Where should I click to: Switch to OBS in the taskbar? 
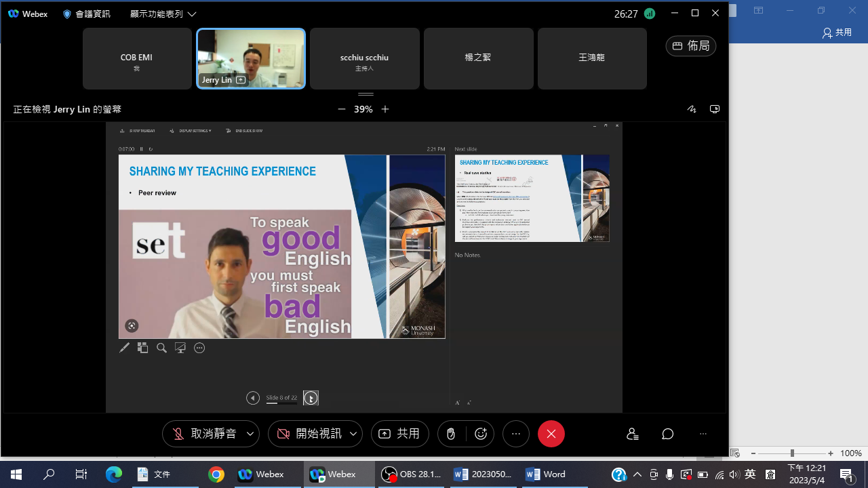pyautogui.click(x=411, y=474)
